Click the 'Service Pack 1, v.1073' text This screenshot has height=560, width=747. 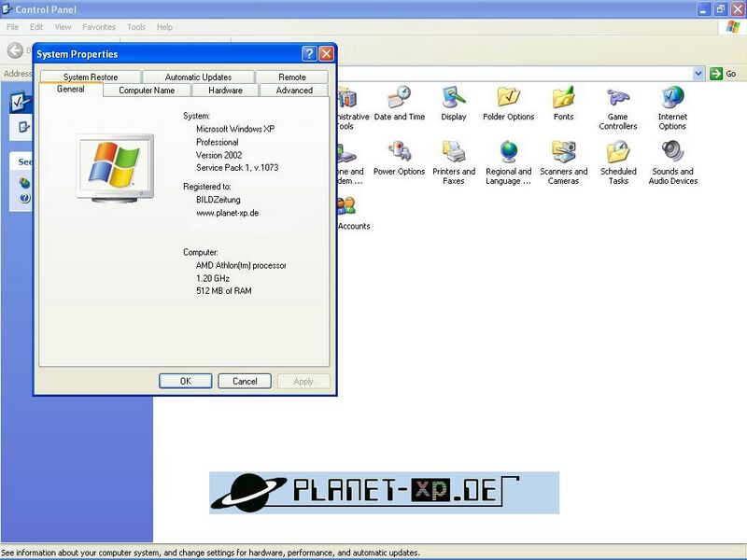237,168
